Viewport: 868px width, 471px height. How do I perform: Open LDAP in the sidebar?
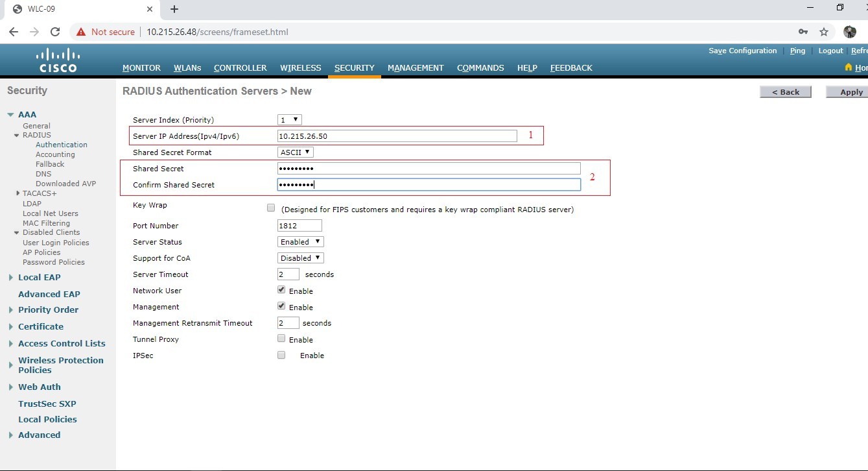pyautogui.click(x=32, y=204)
